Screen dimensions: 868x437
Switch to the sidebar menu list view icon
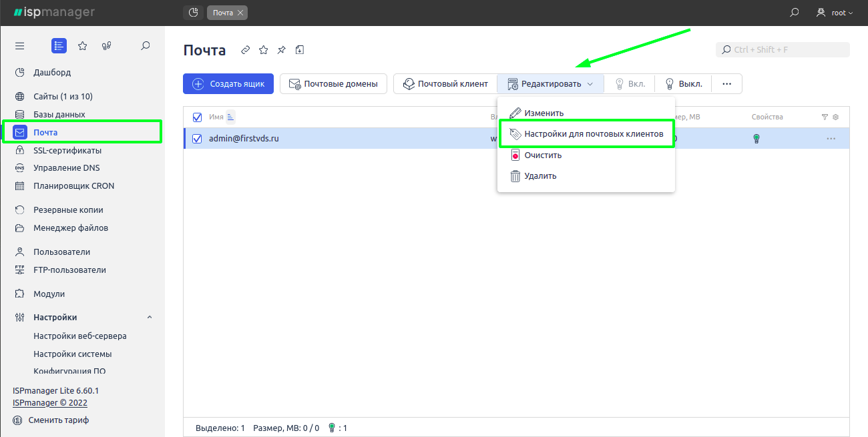(x=59, y=46)
